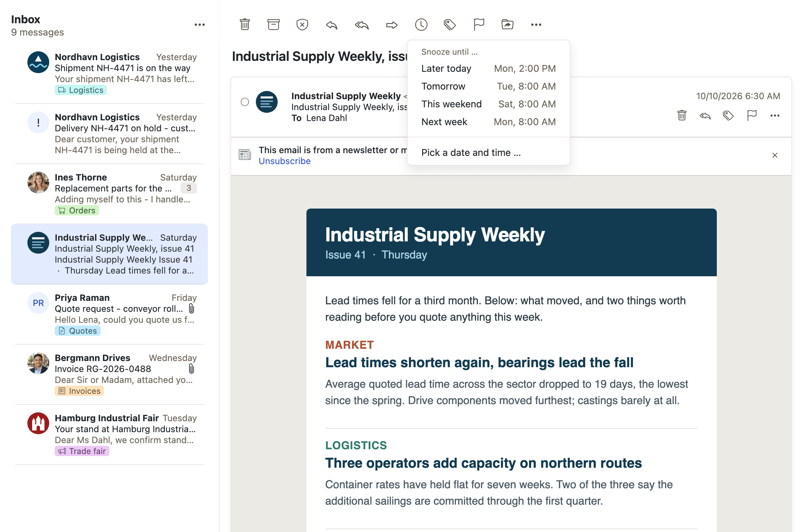Dismiss the newsletter banner with the X

pyautogui.click(x=775, y=155)
